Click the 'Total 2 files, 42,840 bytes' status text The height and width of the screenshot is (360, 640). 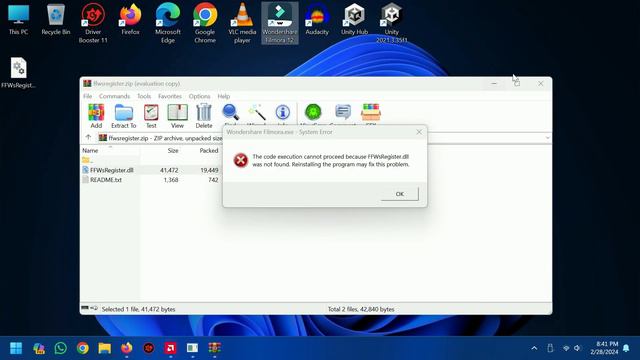click(361, 309)
